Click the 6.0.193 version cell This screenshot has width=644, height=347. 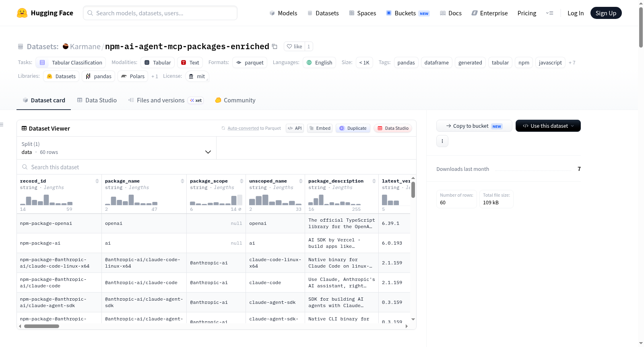[x=394, y=243]
